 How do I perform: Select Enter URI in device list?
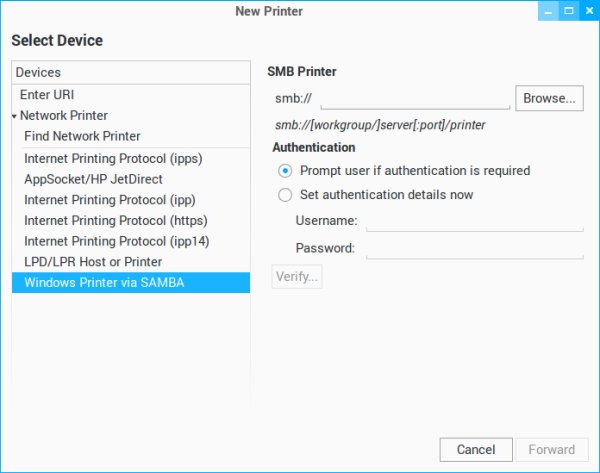[47, 94]
